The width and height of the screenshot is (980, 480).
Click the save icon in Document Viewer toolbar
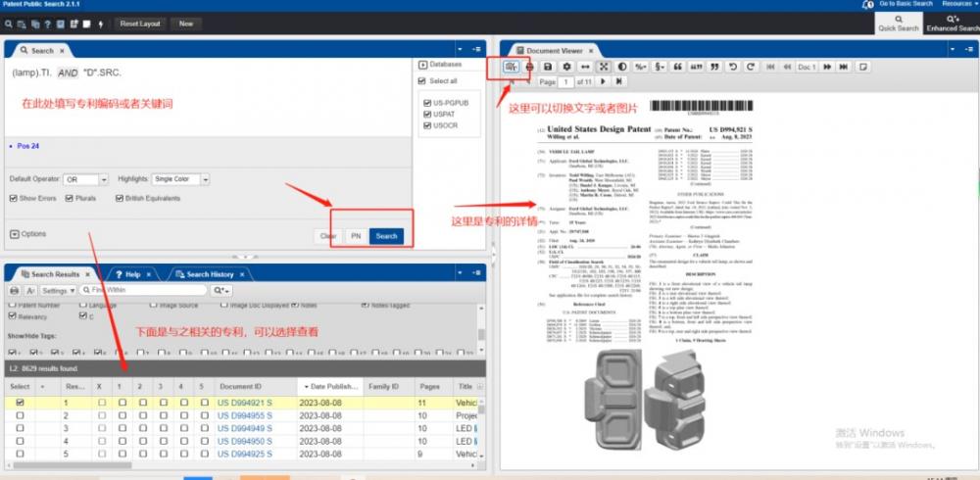pos(548,67)
